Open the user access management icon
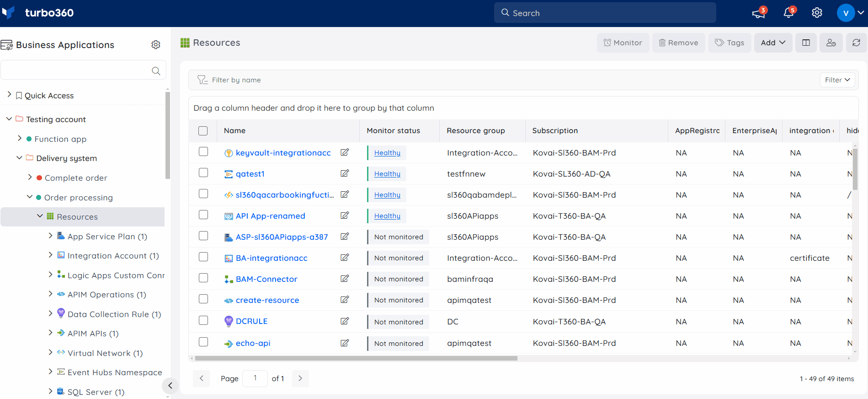868x399 pixels. point(831,43)
